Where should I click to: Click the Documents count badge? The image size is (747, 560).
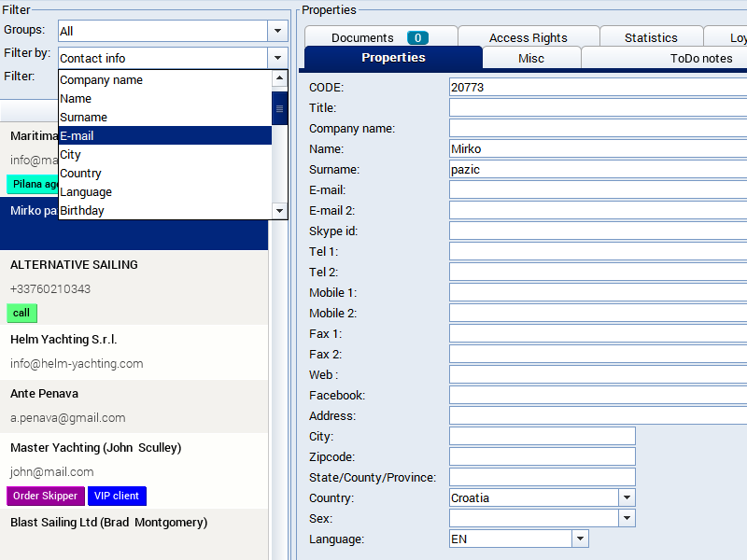[x=417, y=37]
